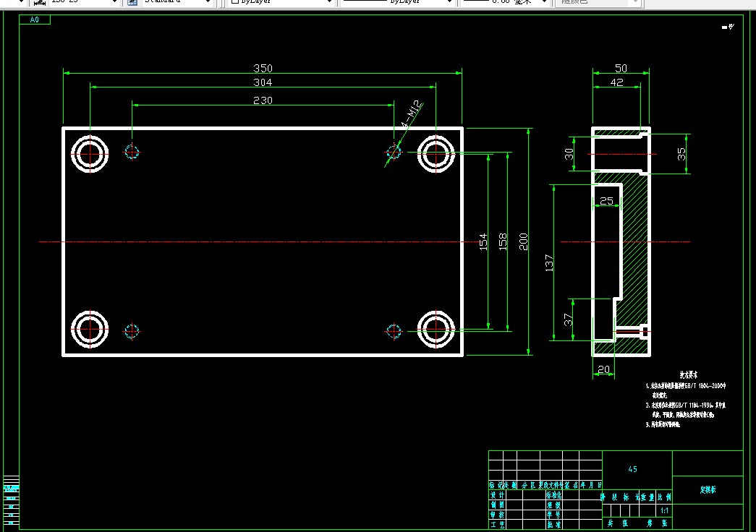Click the 批准 cell in title block

click(x=554, y=524)
